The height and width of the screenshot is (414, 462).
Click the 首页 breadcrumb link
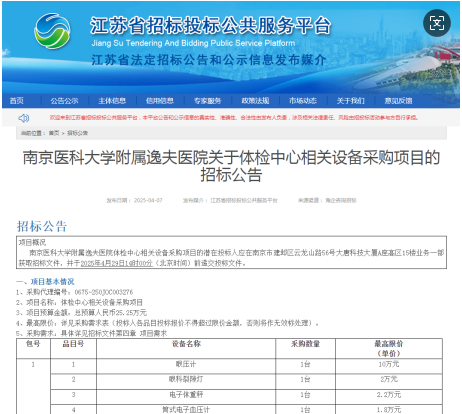tap(54, 133)
